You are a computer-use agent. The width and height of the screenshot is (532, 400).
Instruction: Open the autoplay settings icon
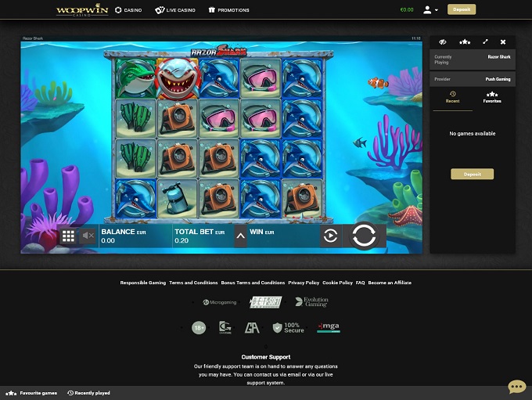[x=330, y=236]
